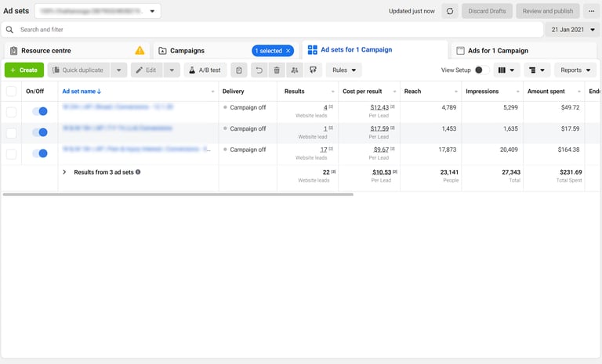Open the $9.67 cost per lead link
The image size is (602, 364).
381,150
